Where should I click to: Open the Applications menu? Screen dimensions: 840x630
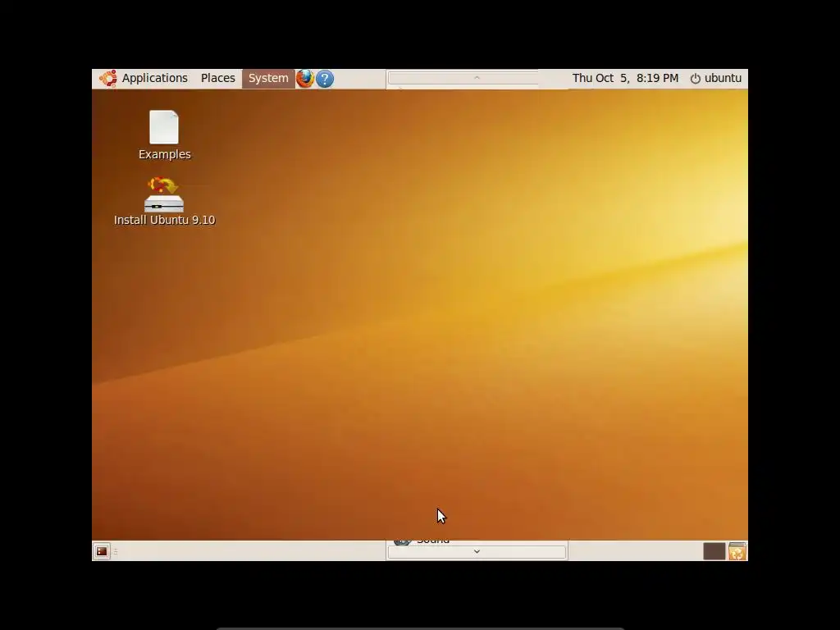[154, 78]
